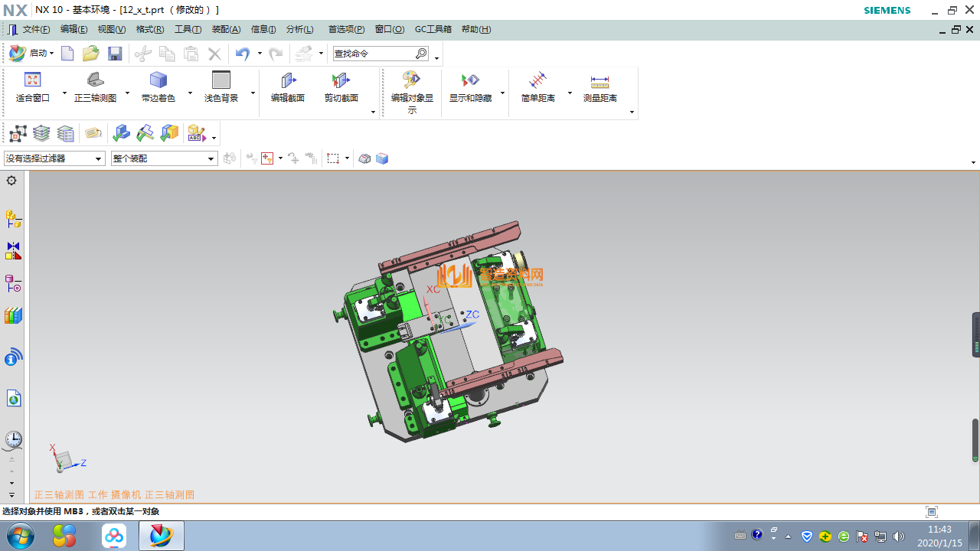980x551 pixels.
Task: Click the Edit Section (编辑截面) icon
Action: tap(288, 80)
